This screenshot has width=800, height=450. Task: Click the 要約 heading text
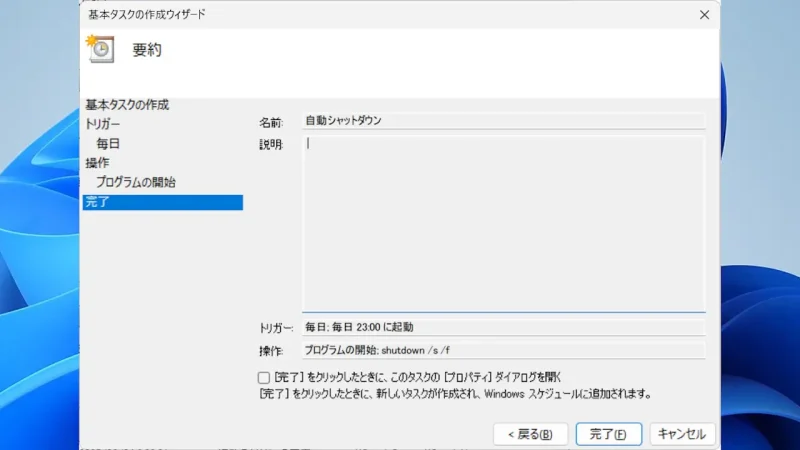[x=147, y=49]
